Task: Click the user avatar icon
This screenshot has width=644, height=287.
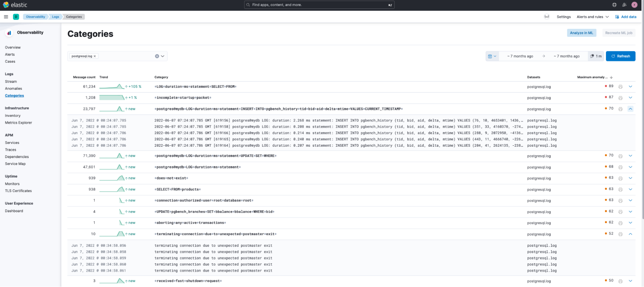Action: pyautogui.click(x=634, y=5)
